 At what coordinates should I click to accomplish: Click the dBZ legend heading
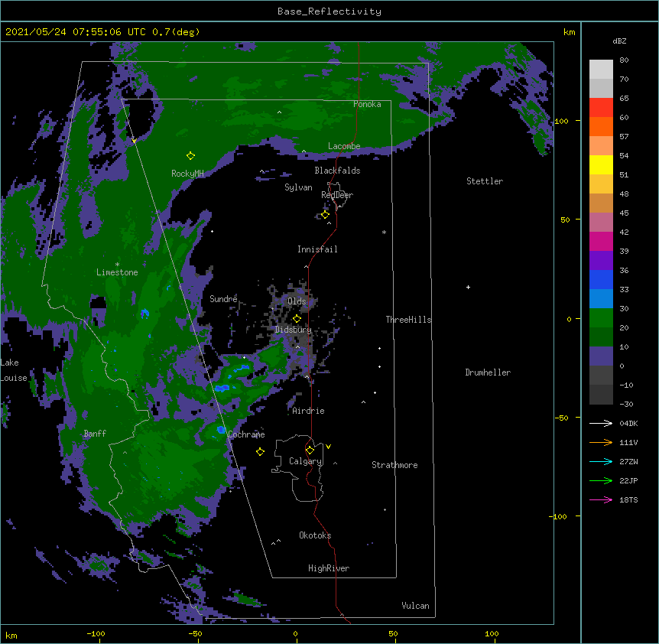pos(619,41)
